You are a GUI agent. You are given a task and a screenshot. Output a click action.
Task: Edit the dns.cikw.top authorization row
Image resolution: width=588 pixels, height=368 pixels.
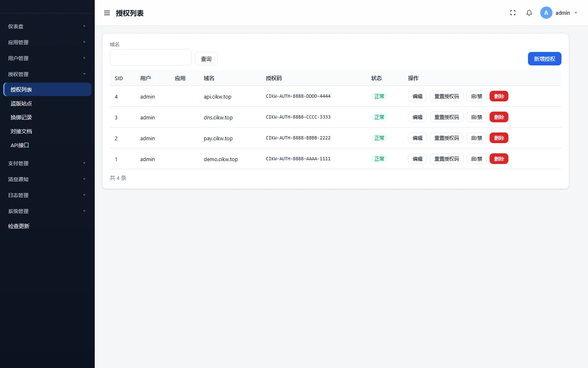[417, 117]
